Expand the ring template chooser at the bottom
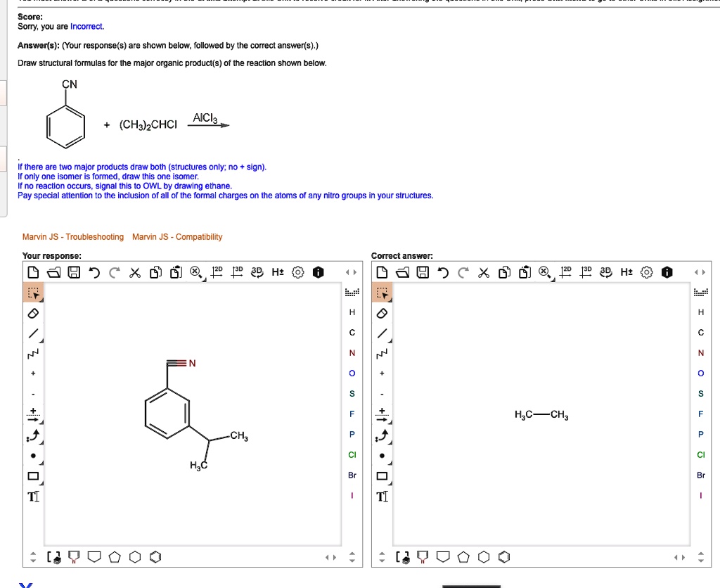720x588 pixels. [x=55, y=556]
